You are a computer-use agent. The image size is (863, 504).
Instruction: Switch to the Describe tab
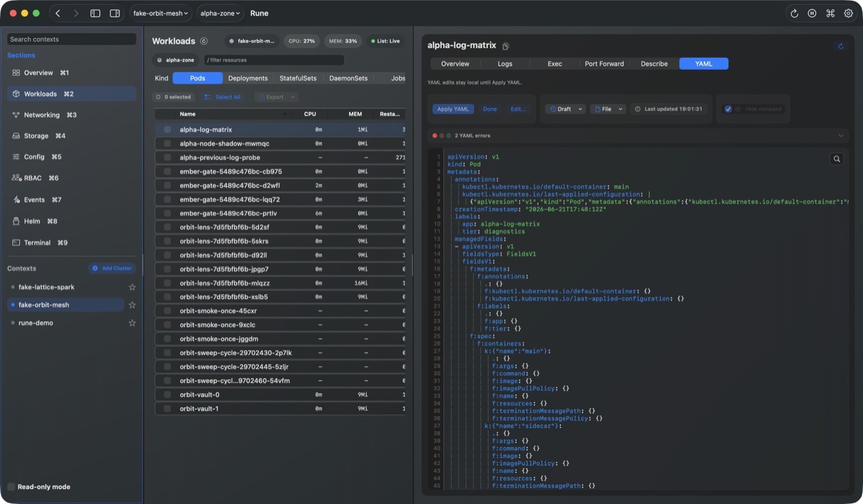coord(654,64)
